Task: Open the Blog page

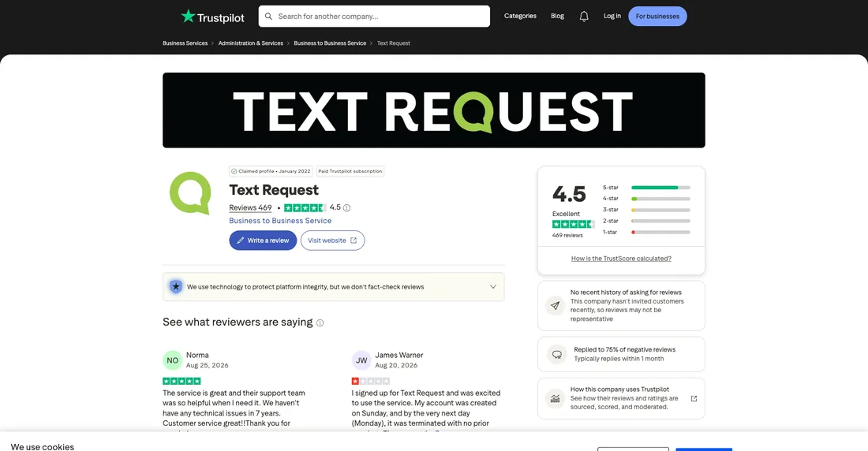Action: point(557,16)
